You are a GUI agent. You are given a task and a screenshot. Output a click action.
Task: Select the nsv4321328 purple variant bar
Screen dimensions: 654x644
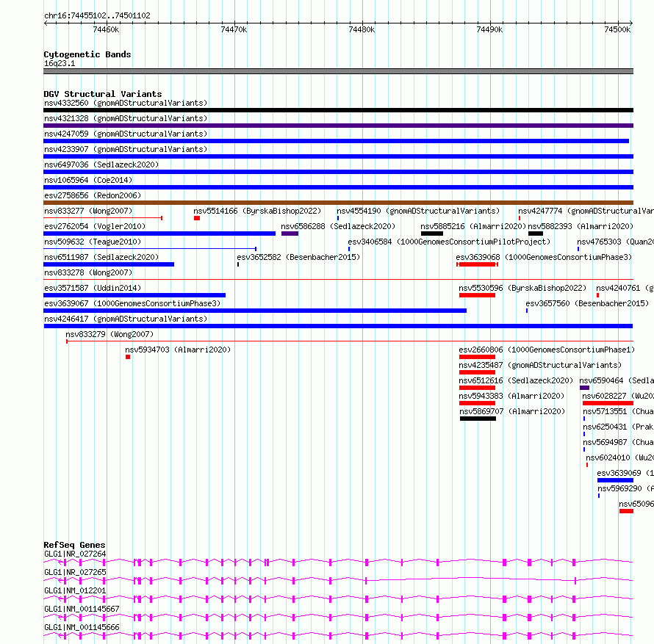coord(338,126)
